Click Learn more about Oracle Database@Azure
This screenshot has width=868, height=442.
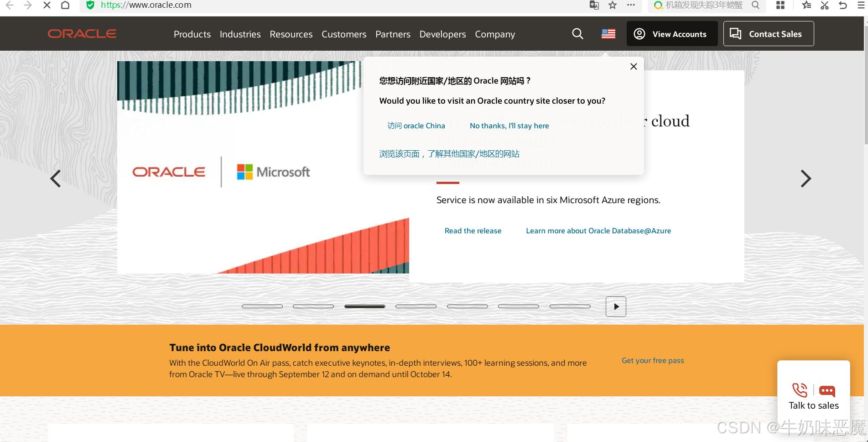click(x=598, y=231)
